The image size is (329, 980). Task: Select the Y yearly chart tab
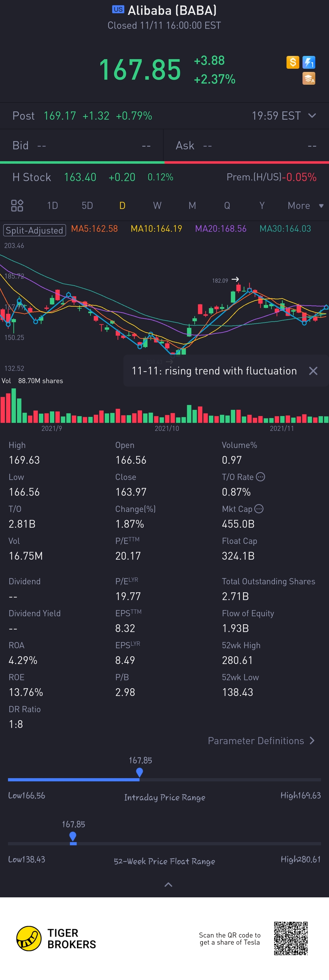(262, 205)
